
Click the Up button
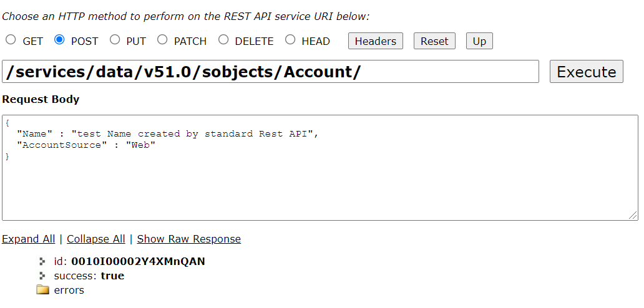tap(479, 41)
